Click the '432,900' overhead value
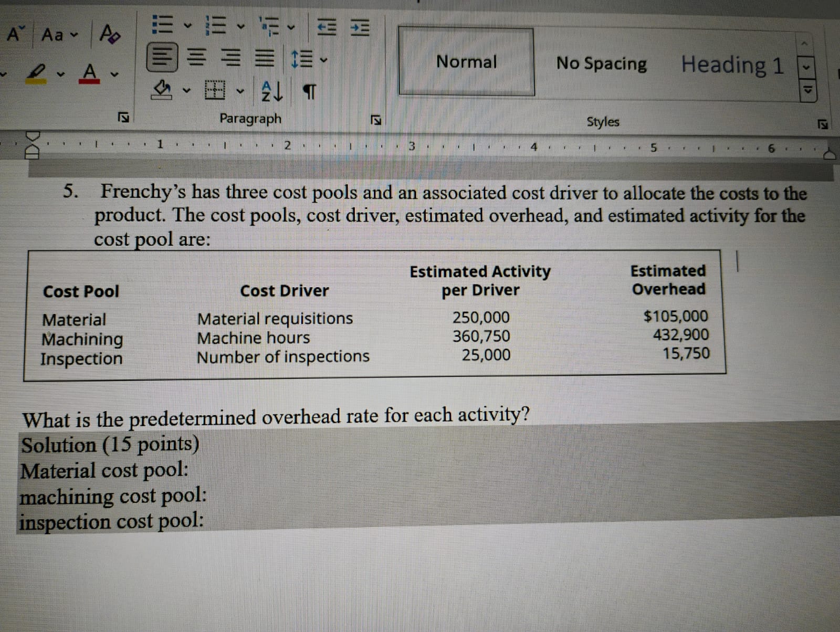Image resolution: width=840 pixels, height=632 pixels. 680,334
